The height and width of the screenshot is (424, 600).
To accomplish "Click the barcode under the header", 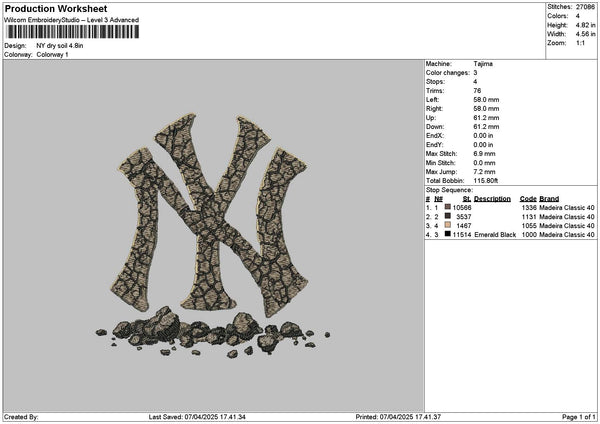I will click(x=73, y=32).
